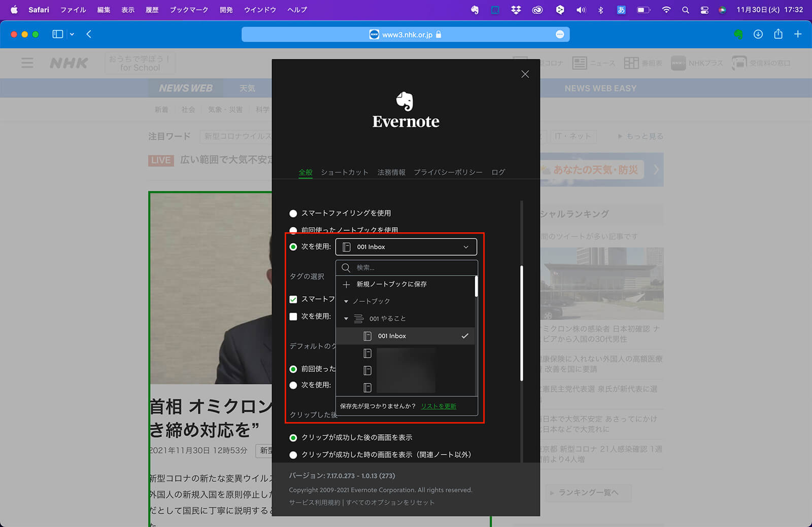Open the Apple menu
The height and width of the screenshot is (527, 812).
[14, 10]
